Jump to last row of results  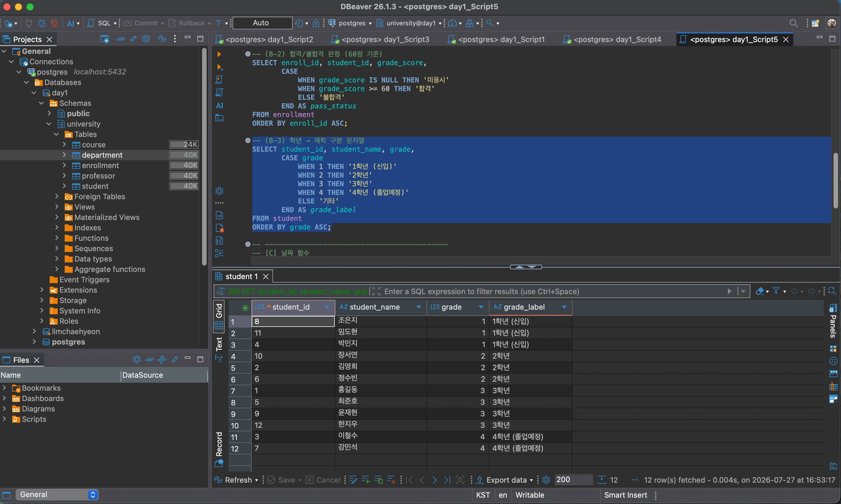click(x=447, y=480)
